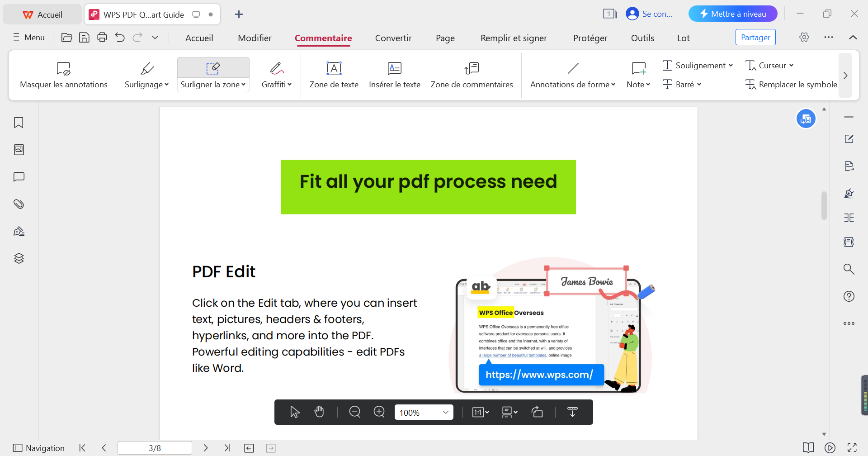
Task: Click Se connecter account button
Action: pos(649,14)
